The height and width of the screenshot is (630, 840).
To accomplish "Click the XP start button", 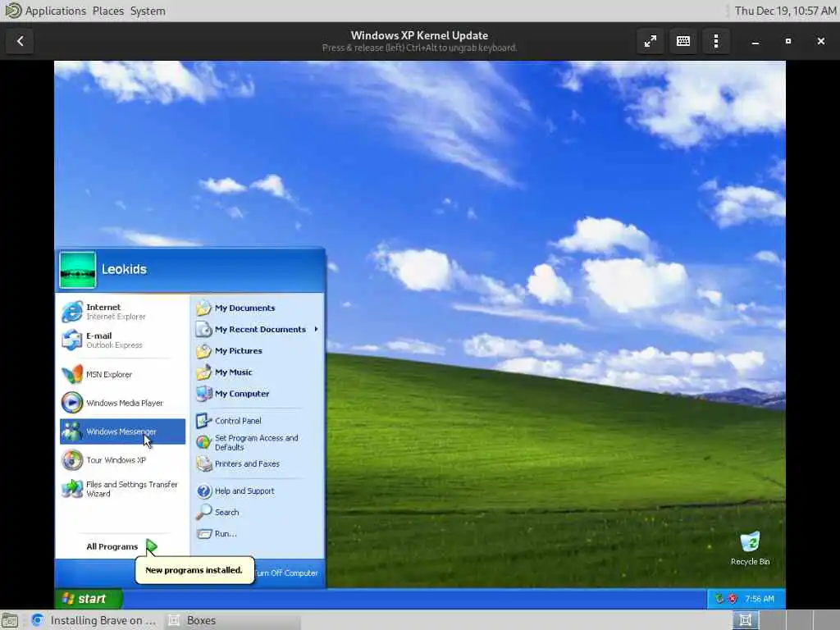I will pyautogui.click(x=89, y=599).
